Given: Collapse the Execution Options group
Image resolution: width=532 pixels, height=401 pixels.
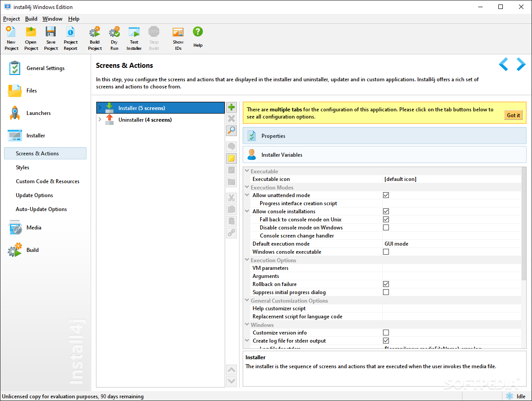Looking at the screenshot, I should pos(247,260).
